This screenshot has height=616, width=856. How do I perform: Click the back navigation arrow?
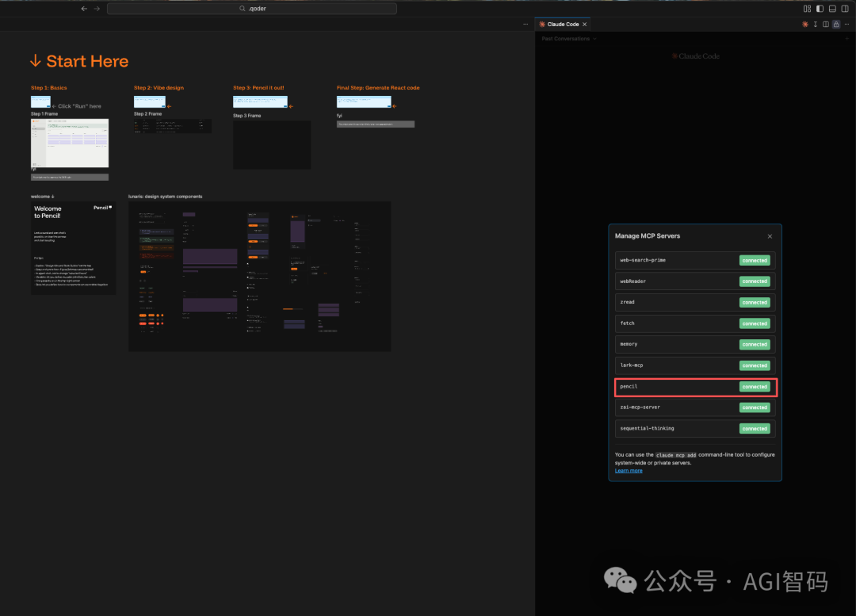pyautogui.click(x=84, y=9)
